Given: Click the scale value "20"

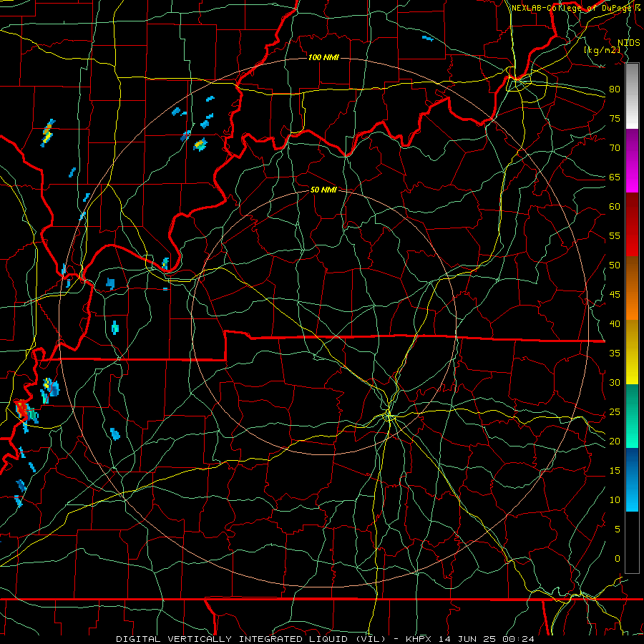Looking at the screenshot, I should click(x=615, y=441).
